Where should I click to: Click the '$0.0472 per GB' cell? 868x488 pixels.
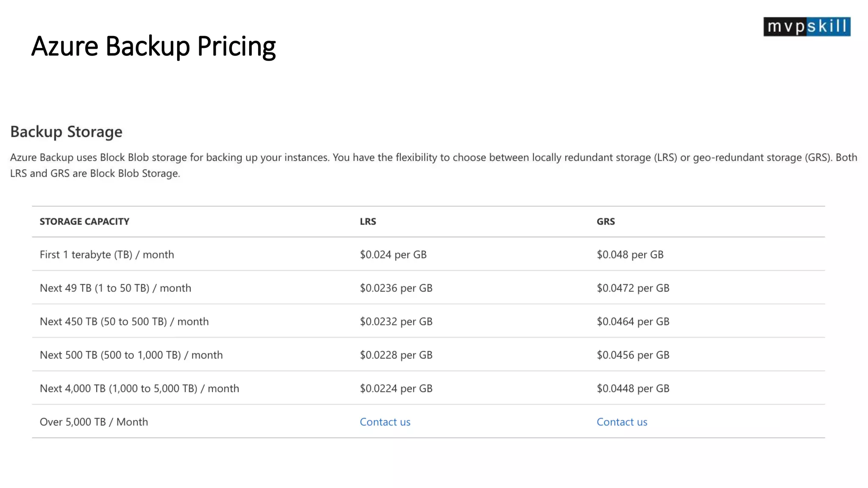tap(633, 288)
